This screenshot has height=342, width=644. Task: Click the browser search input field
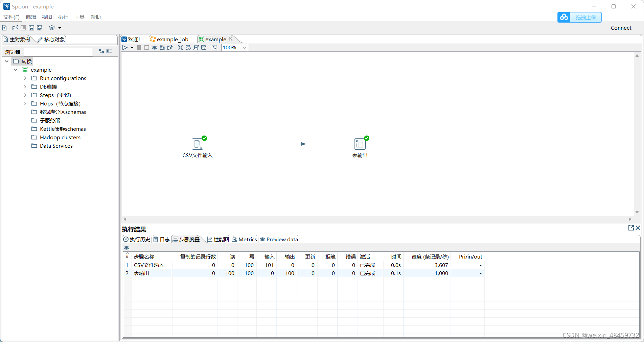(x=59, y=52)
